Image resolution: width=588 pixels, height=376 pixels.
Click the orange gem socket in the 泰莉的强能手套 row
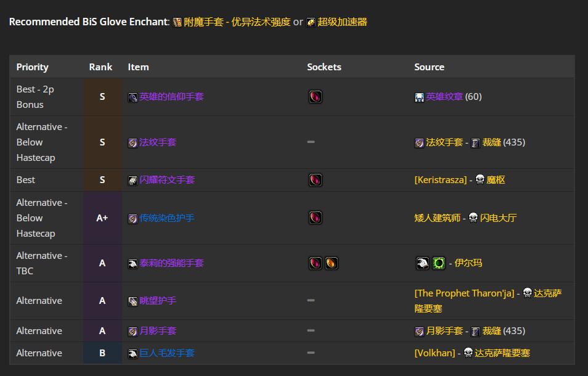(331, 263)
